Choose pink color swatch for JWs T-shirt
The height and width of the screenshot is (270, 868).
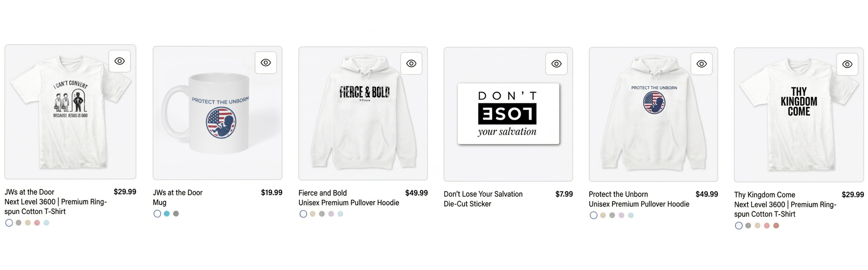(37, 223)
